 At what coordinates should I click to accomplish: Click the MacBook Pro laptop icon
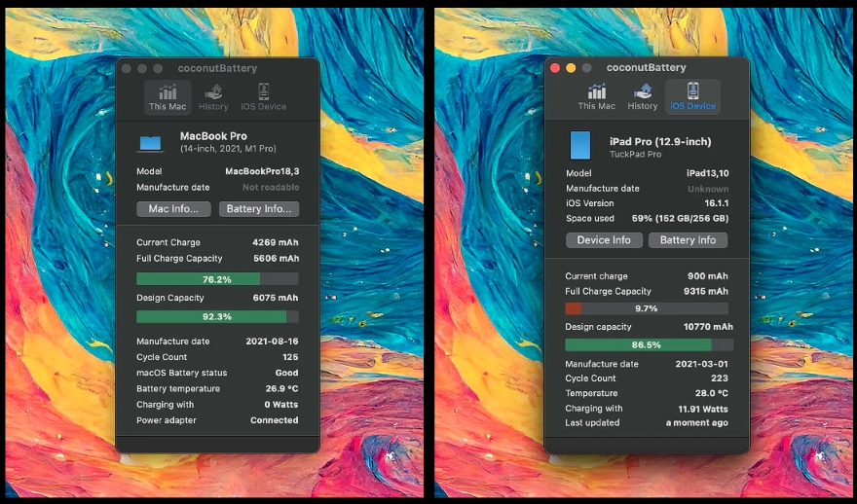pyautogui.click(x=151, y=143)
